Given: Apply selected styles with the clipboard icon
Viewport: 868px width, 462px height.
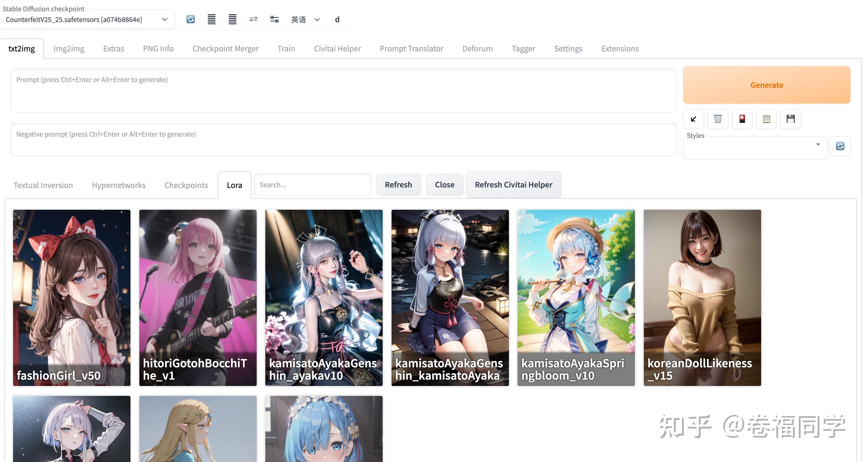Looking at the screenshot, I should coord(766,119).
